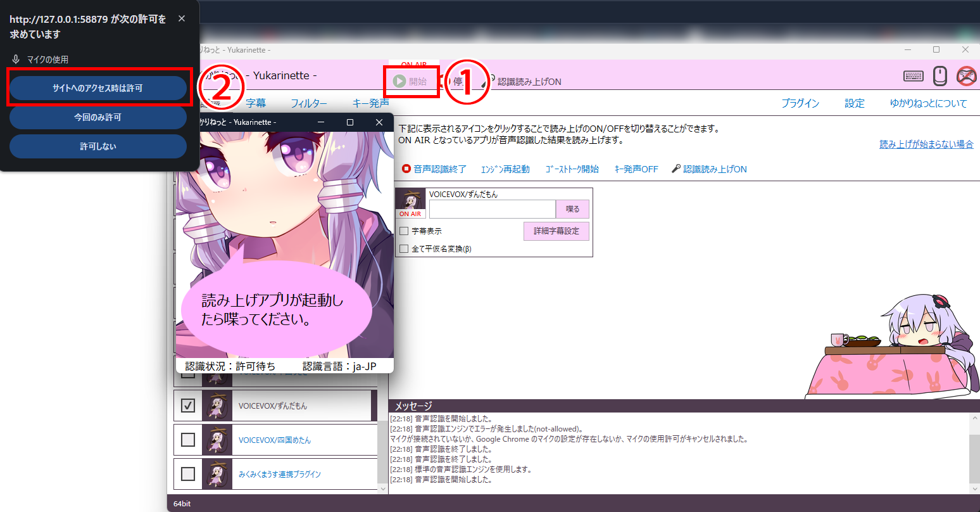
Task: Open the 読み上げが始まらない場合 help link
Action: coord(926,144)
